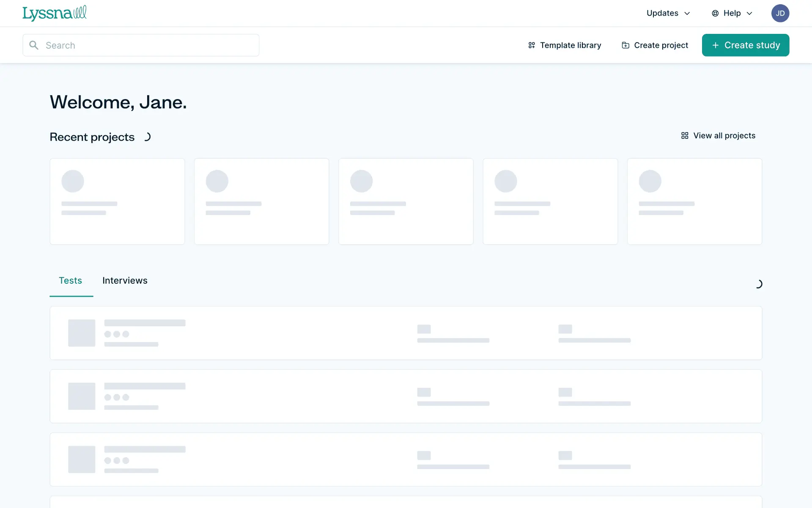Click the plus icon on Create study
Viewport: 812px width, 508px height.
(716, 45)
